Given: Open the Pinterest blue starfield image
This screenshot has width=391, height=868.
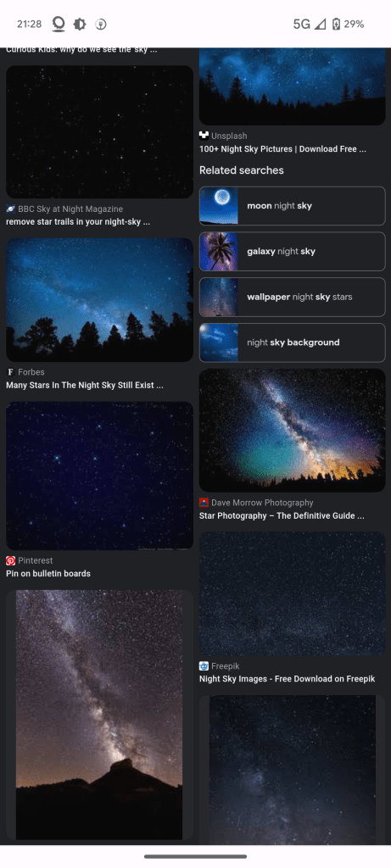Looking at the screenshot, I should point(100,476).
